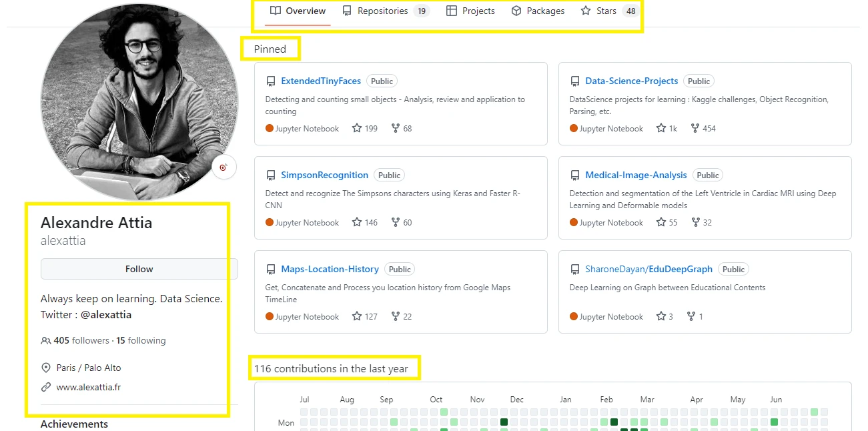Click the status badge icon on the avatar

(224, 167)
